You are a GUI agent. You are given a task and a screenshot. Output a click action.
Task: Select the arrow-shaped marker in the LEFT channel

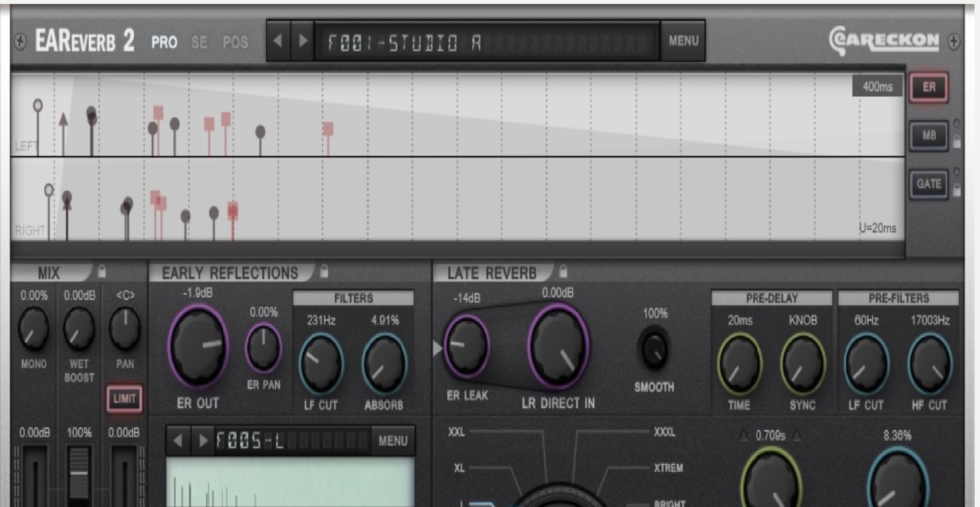(63, 119)
